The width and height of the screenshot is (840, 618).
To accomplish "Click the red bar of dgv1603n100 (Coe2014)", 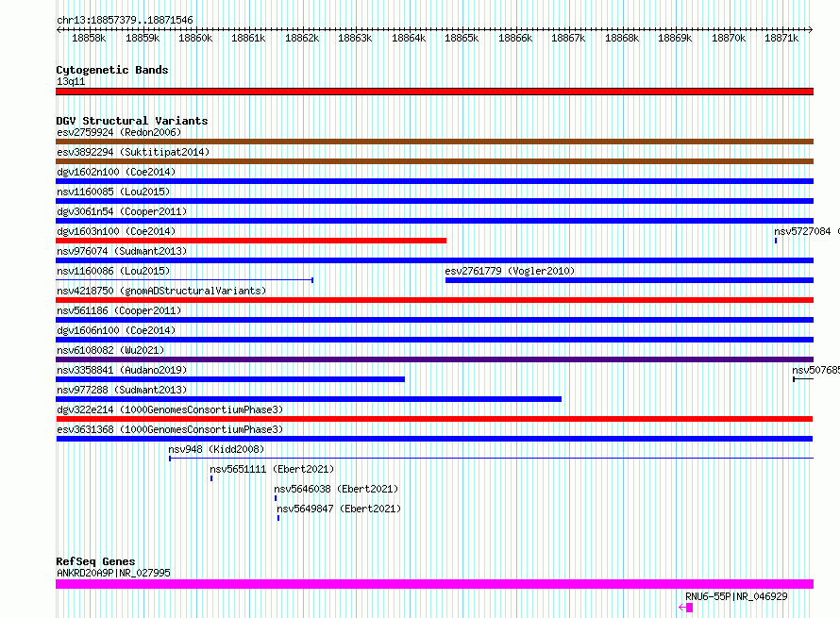I will 251,241.
